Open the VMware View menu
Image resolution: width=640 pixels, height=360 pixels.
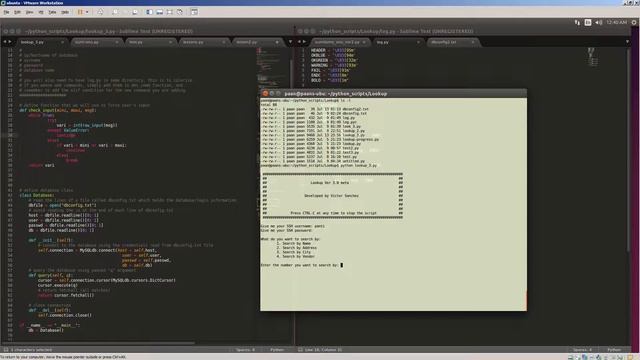(29, 12)
